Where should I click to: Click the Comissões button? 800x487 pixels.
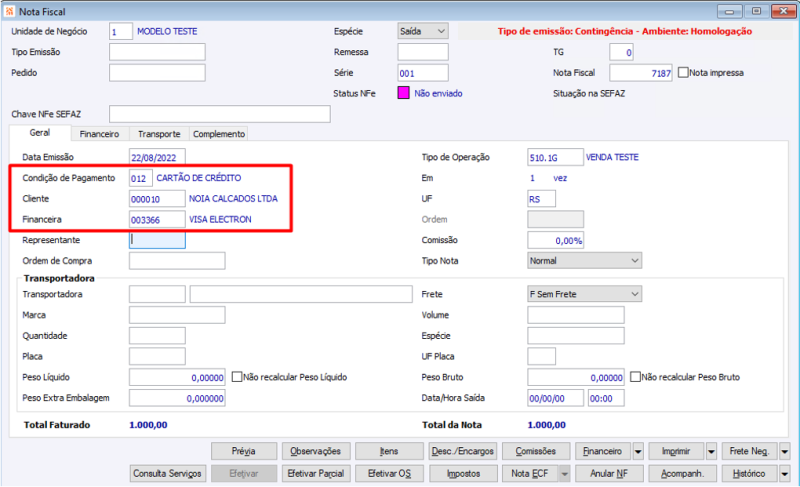tap(536, 451)
